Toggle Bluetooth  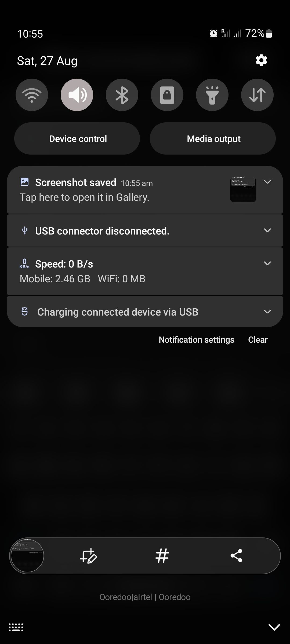[x=122, y=95]
